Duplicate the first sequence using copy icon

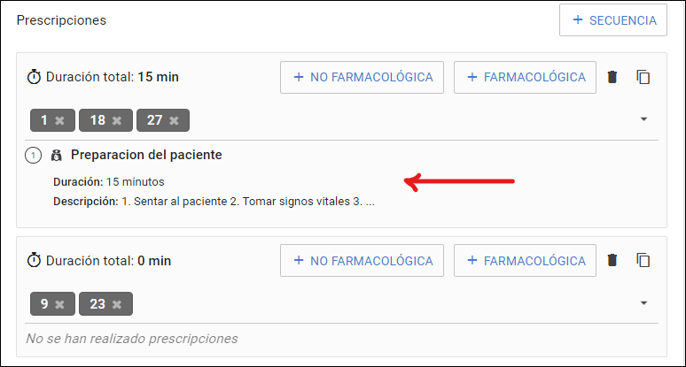pyautogui.click(x=643, y=77)
